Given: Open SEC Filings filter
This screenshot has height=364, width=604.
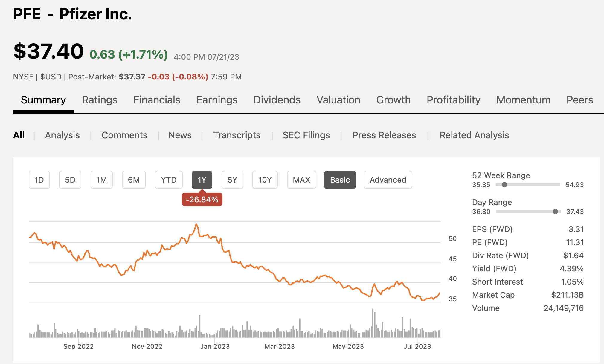Looking at the screenshot, I should click(306, 135).
